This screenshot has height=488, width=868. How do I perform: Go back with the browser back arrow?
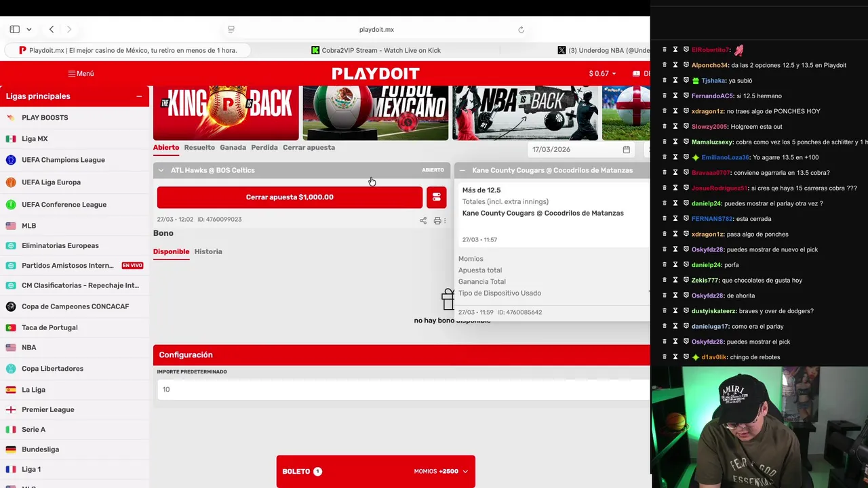[x=52, y=29]
